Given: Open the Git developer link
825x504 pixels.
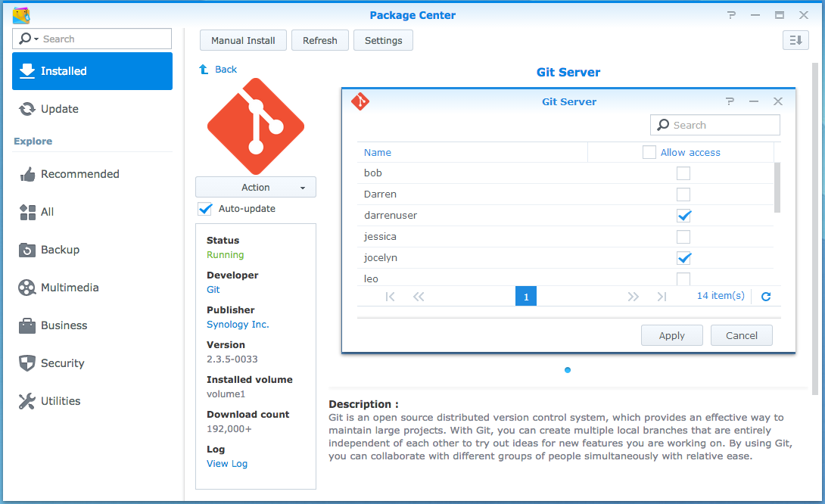Looking at the screenshot, I should (x=213, y=289).
